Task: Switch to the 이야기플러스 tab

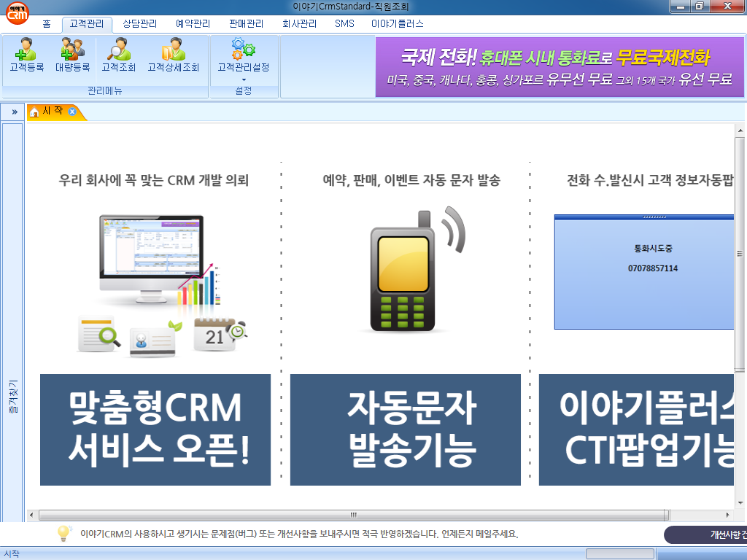Action: (x=398, y=24)
